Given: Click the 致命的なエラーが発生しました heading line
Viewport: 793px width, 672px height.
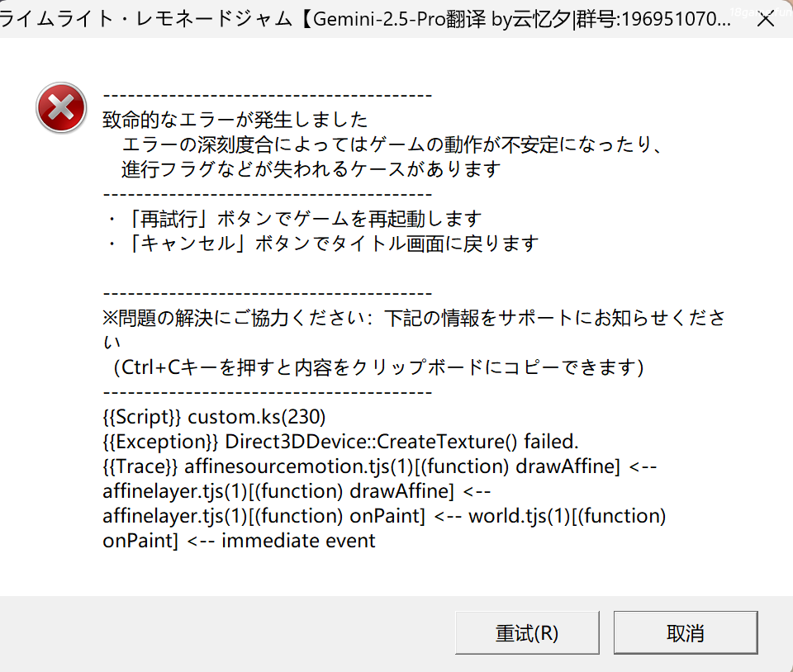Looking at the screenshot, I should [x=235, y=120].
